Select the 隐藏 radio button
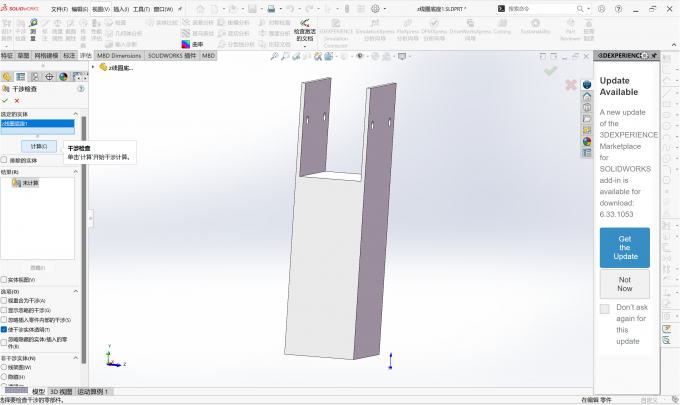The image size is (680, 405). (4, 377)
